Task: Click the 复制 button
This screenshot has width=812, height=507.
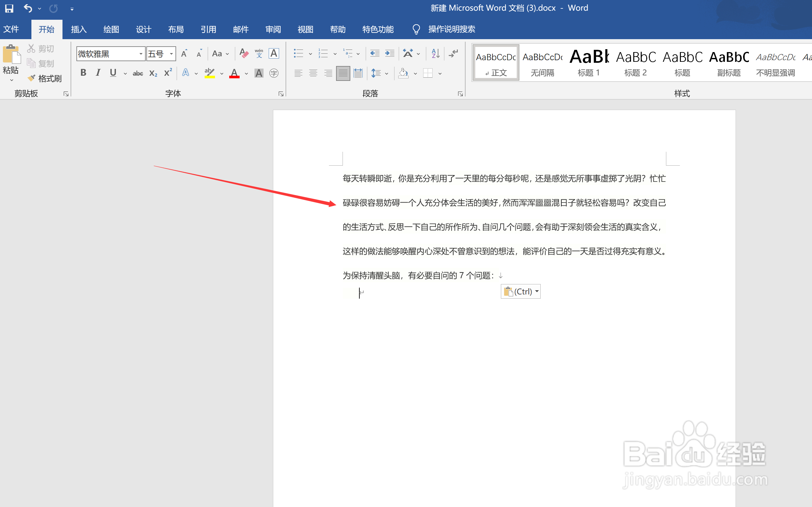Action: tap(41, 63)
